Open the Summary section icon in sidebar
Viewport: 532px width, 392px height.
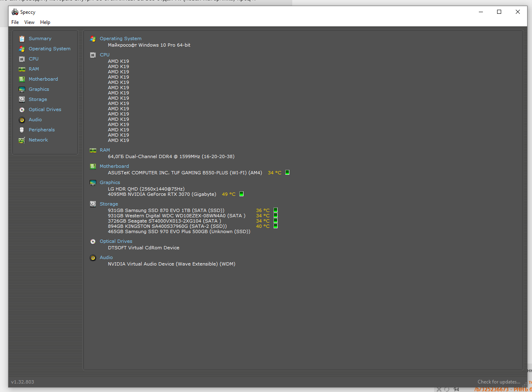pos(22,39)
